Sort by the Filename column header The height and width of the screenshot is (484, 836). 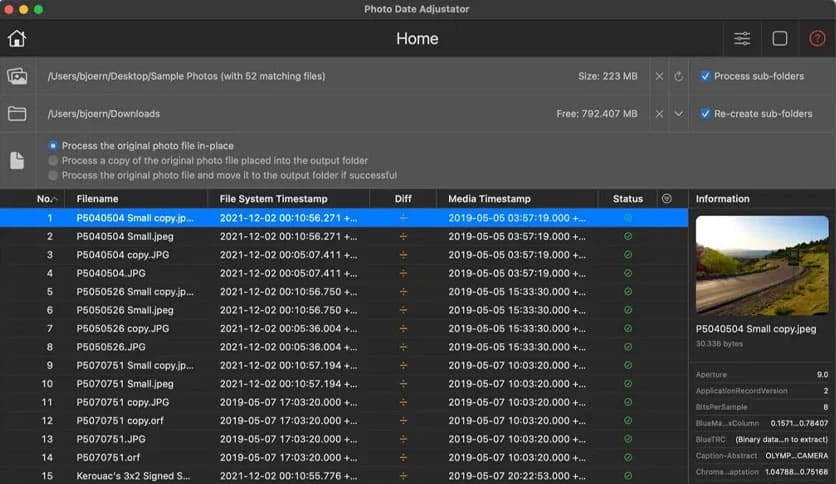(97, 199)
